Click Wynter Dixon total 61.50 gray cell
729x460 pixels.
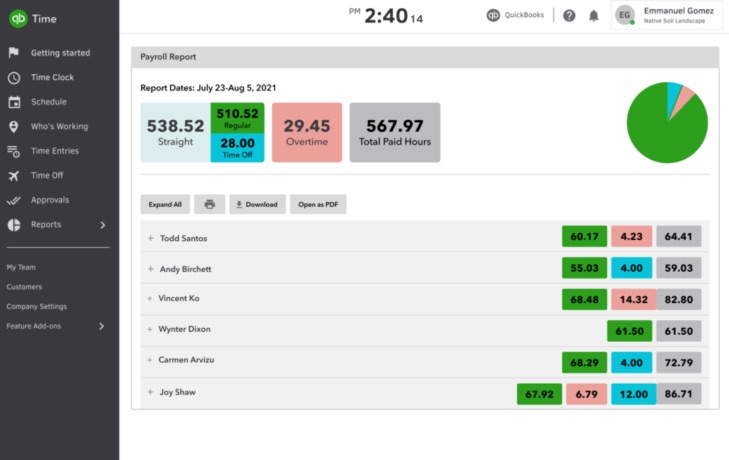(678, 331)
